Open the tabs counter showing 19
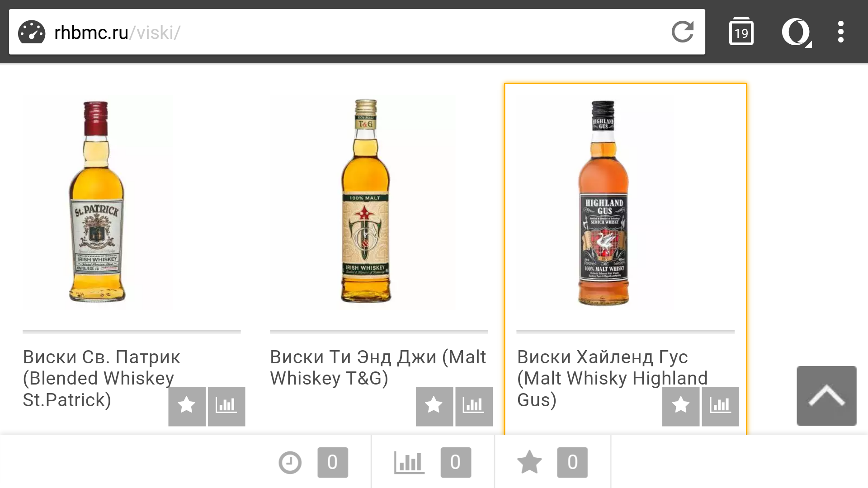The image size is (868, 488). pyautogui.click(x=741, y=32)
